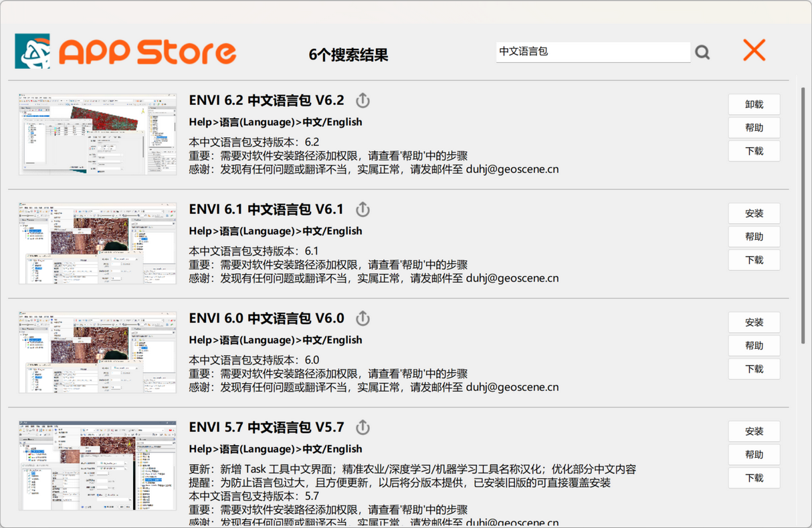Open ENVI 6.1 language pack screenshot thumbnail
The image size is (812, 528).
[98, 243]
